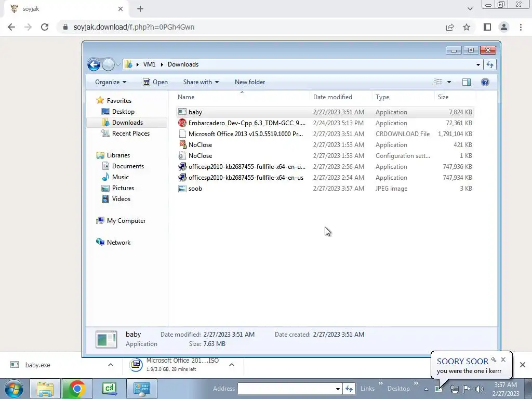Image resolution: width=532 pixels, height=399 pixels.
Task: Open a new Chrome tab
Action: tap(140, 9)
